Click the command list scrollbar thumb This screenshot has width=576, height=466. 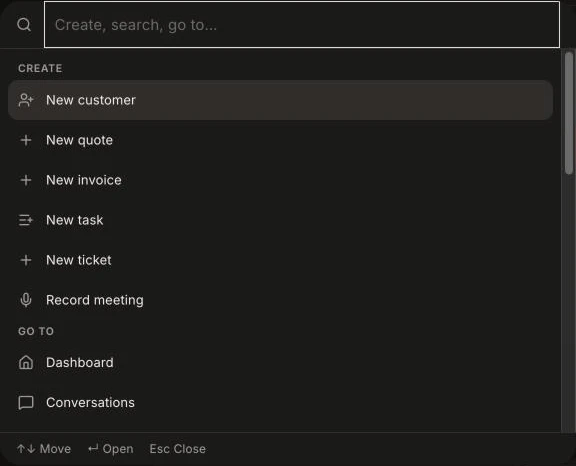pyautogui.click(x=569, y=113)
